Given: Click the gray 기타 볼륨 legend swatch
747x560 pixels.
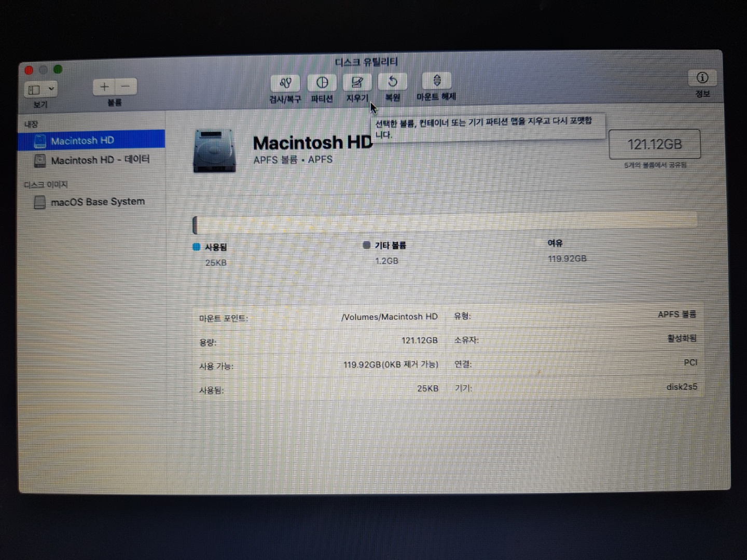Looking at the screenshot, I should coord(366,245).
